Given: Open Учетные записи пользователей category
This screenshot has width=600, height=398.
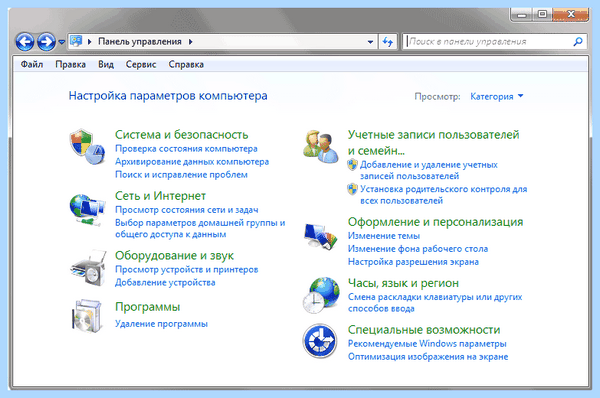Looking at the screenshot, I should [434, 143].
